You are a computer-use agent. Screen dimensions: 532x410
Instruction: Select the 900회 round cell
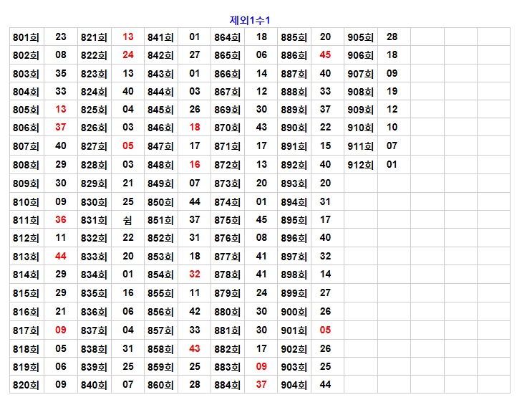pos(294,312)
